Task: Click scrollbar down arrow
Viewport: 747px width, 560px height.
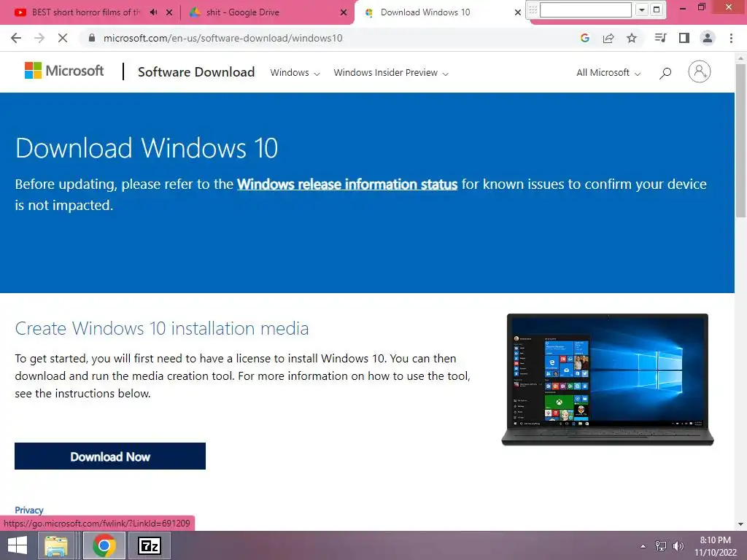Action: [x=740, y=524]
